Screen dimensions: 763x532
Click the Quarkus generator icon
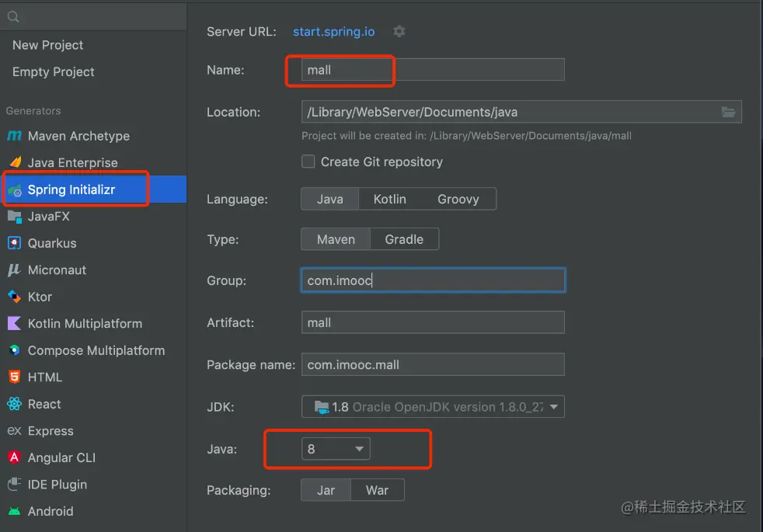14,243
